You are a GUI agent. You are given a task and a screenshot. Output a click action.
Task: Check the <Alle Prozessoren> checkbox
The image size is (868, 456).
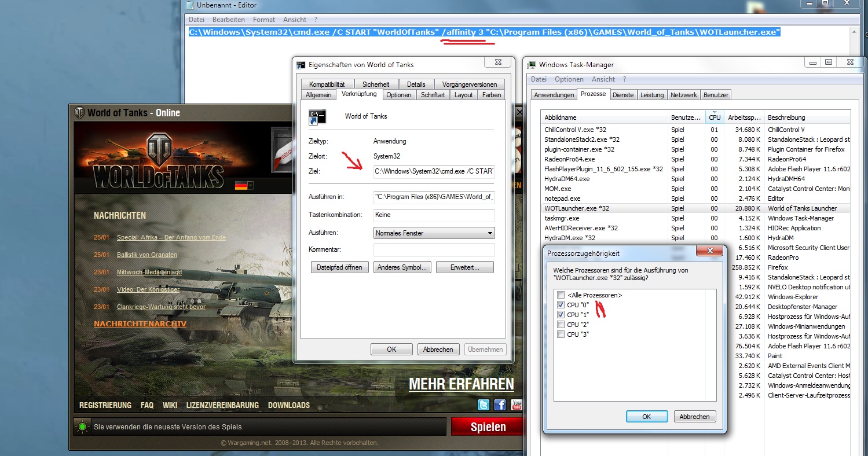point(561,295)
